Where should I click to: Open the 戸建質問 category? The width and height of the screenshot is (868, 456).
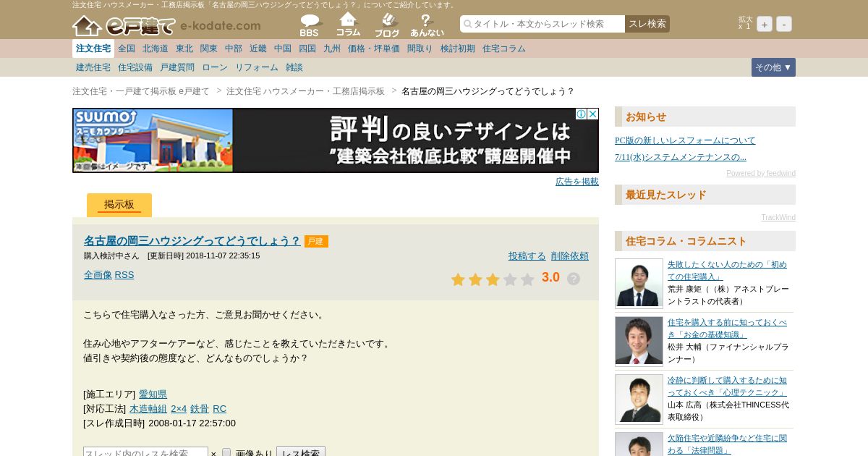(x=177, y=67)
